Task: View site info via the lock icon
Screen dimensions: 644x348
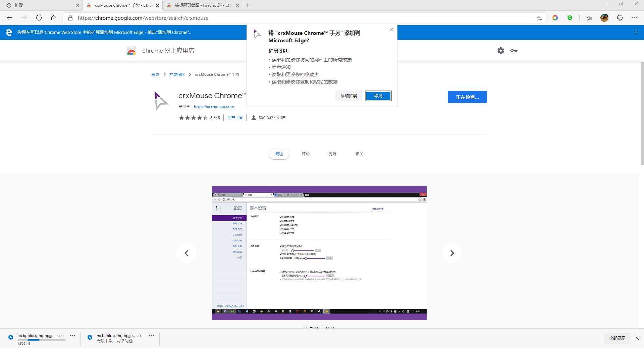Action: [70, 18]
